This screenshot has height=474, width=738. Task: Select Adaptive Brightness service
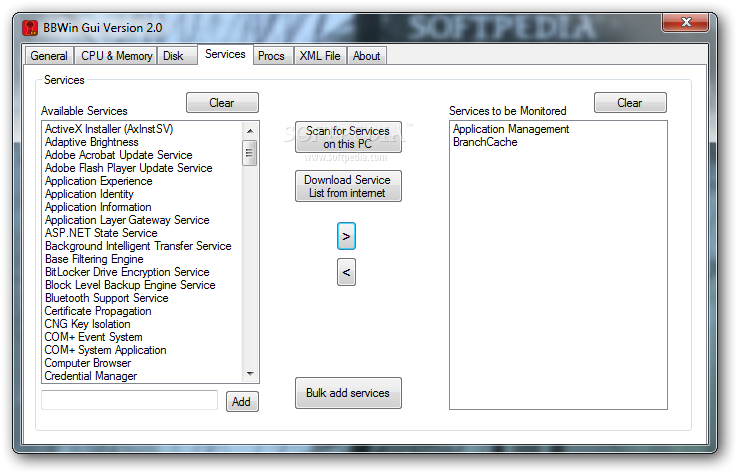(92, 142)
